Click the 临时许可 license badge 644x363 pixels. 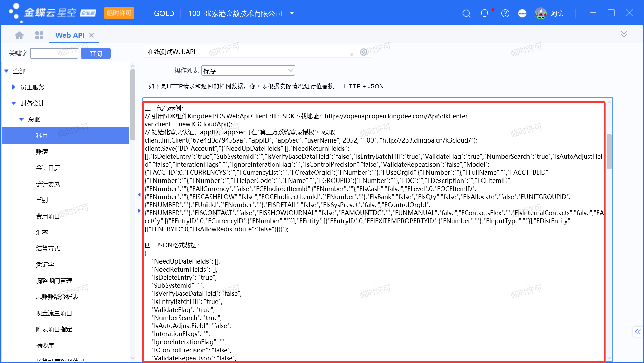(119, 13)
